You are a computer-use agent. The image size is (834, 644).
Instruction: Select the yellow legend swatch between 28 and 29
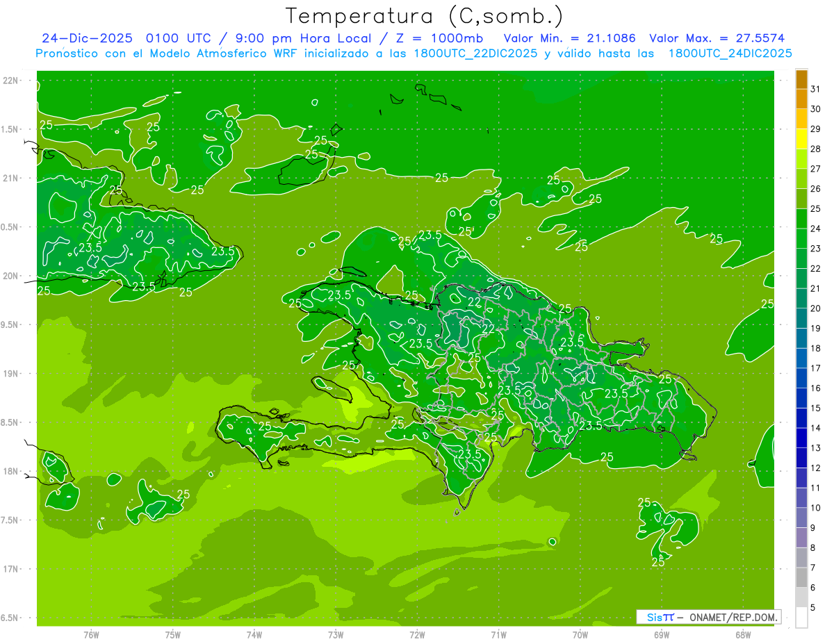(x=801, y=139)
